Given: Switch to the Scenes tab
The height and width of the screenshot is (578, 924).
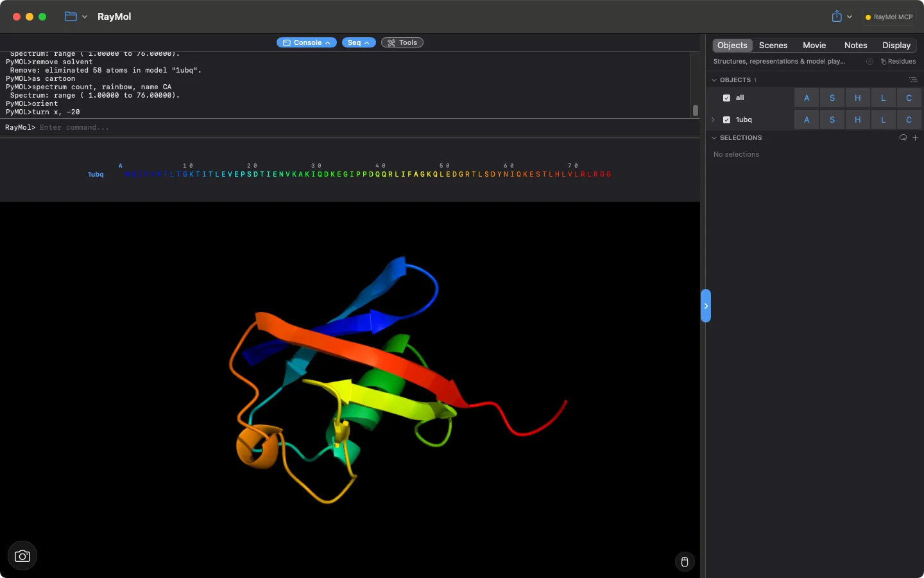Looking at the screenshot, I should coord(773,45).
